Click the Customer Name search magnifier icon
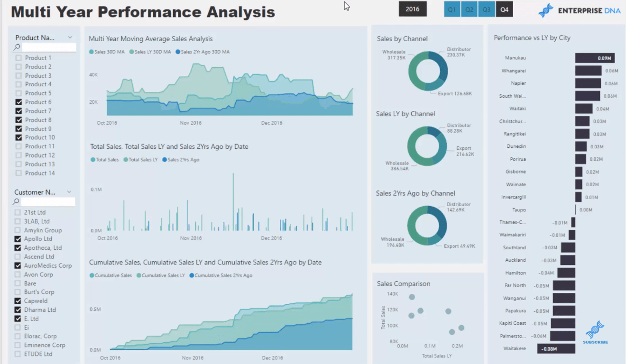 (16, 202)
